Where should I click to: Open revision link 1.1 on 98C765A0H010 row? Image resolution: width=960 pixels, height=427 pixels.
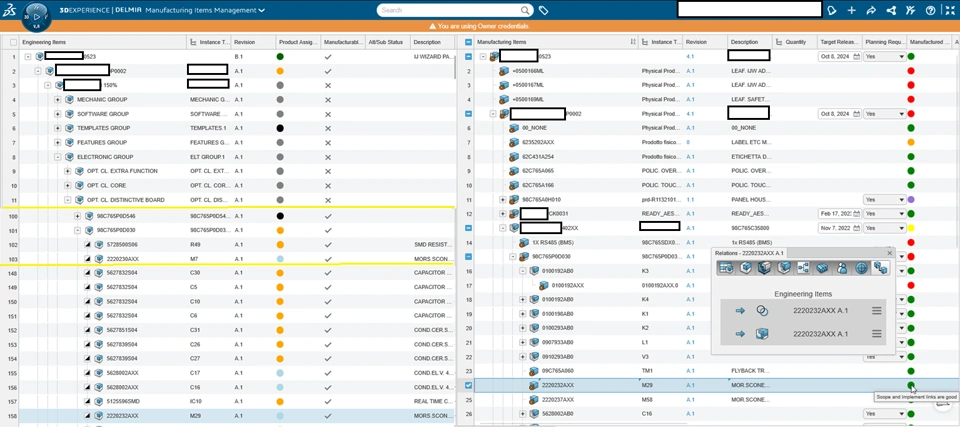[690, 200]
